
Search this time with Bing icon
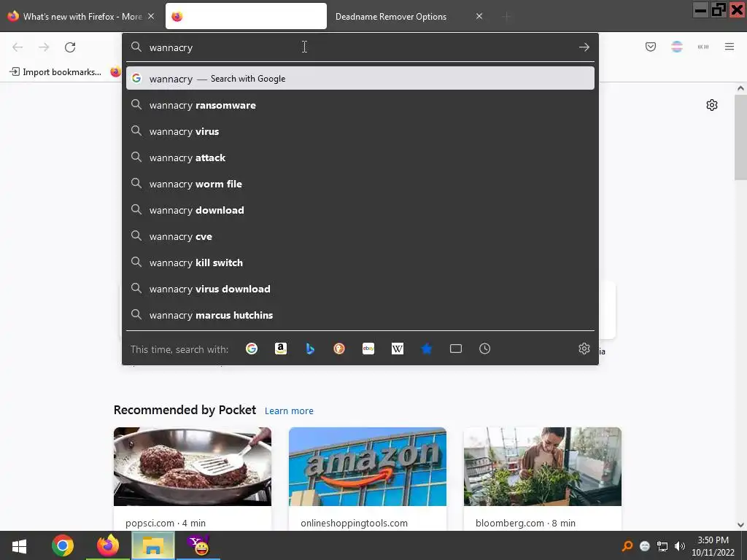tap(309, 349)
